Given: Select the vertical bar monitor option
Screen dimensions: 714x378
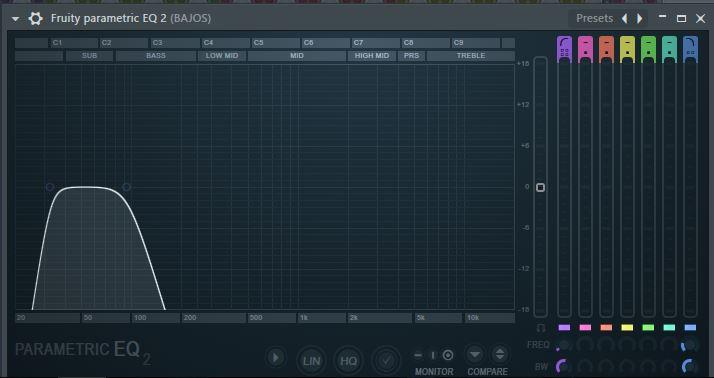Looking at the screenshot, I should [433, 355].
